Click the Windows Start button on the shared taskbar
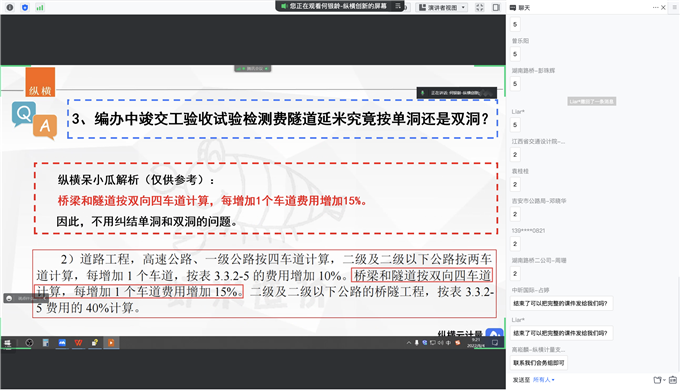 click(x=7, y=343)
